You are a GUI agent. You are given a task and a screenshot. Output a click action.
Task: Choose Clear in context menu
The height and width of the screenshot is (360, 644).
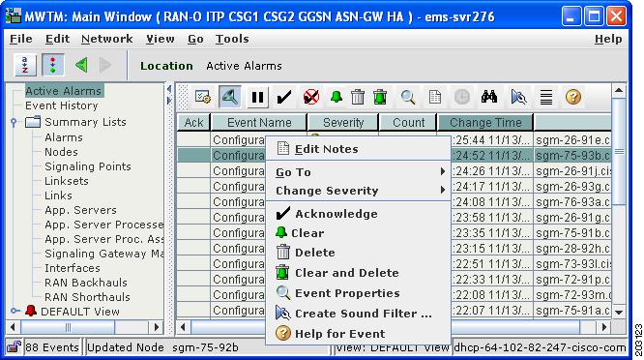[x=359, y=233]
